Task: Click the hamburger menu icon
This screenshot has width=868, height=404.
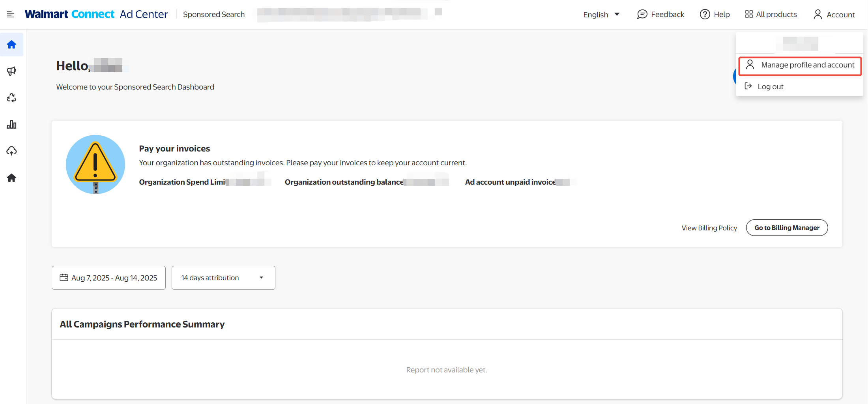Action: [x=11, y=15]
